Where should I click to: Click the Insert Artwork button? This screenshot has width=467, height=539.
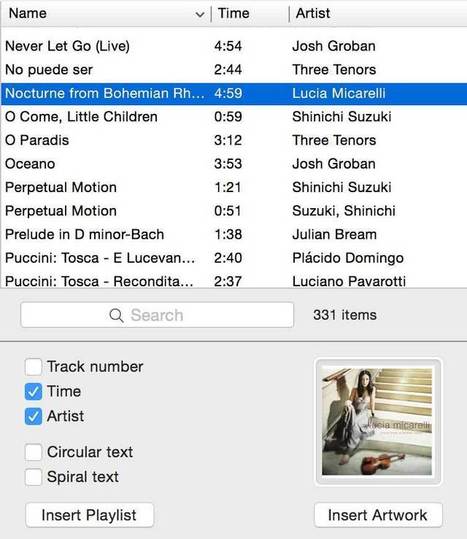pyautogui.click(x=378, y=515)
